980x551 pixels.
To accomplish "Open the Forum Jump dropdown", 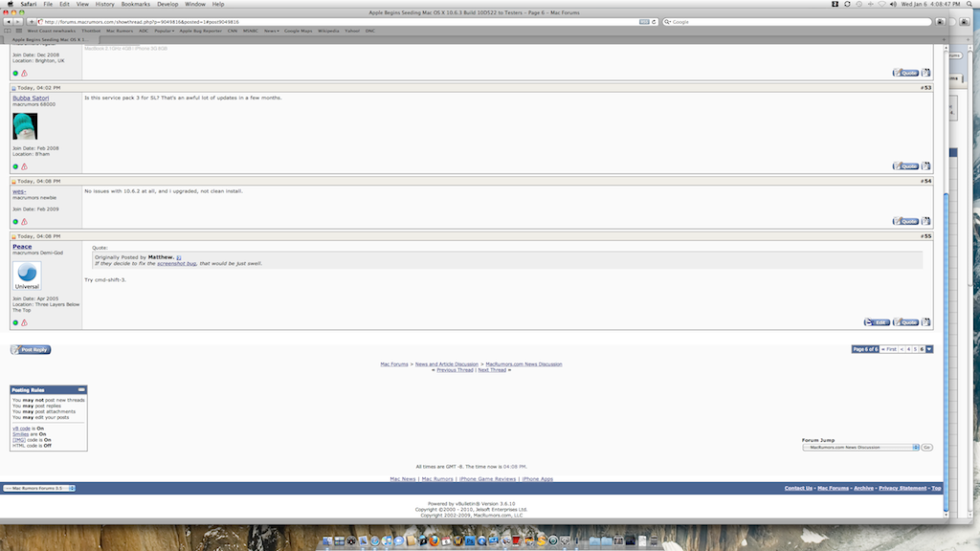I will 860,448.
